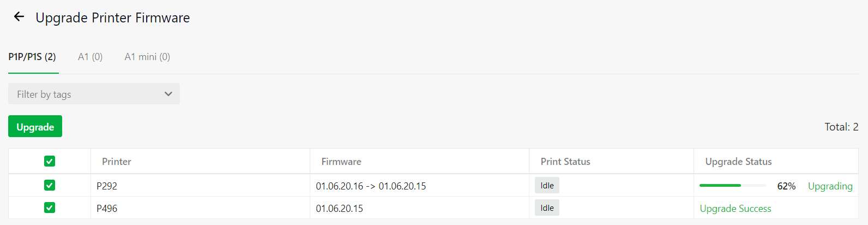Click the Firmware column header
The width and height of the screenshot is (868, 225).
pyautogui.click(x=341, y=162)
